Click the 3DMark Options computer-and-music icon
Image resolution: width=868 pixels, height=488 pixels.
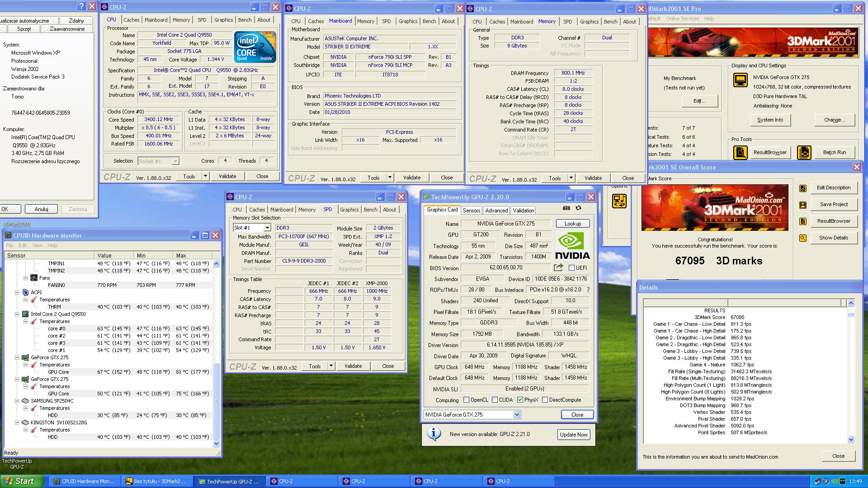pos(619,201)
